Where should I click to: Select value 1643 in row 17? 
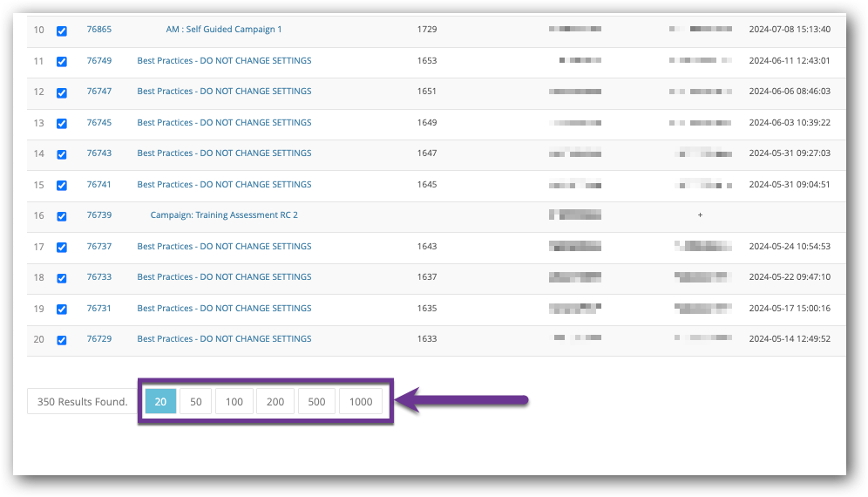point(427,246)
